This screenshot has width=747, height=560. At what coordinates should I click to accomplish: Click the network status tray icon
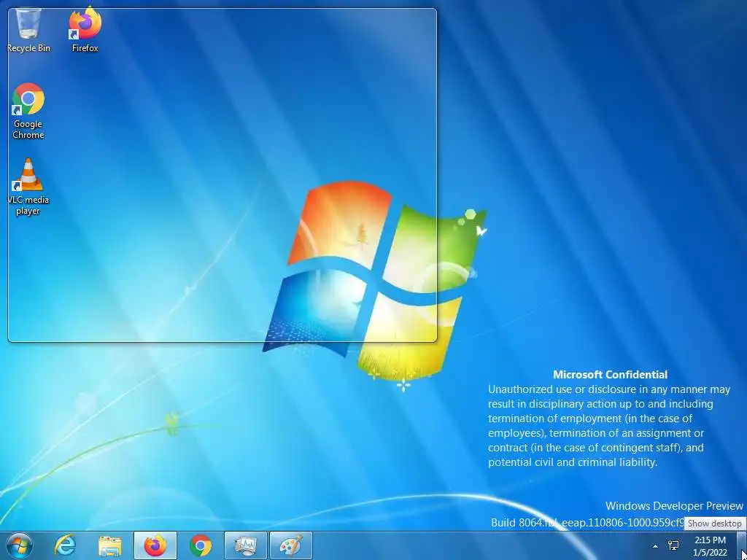point(673,545)
